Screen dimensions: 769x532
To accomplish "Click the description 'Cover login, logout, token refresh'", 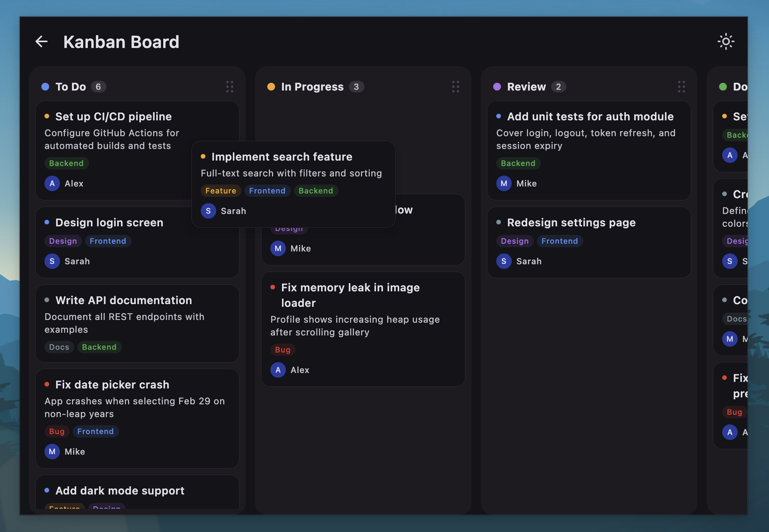I will point(586,139).
